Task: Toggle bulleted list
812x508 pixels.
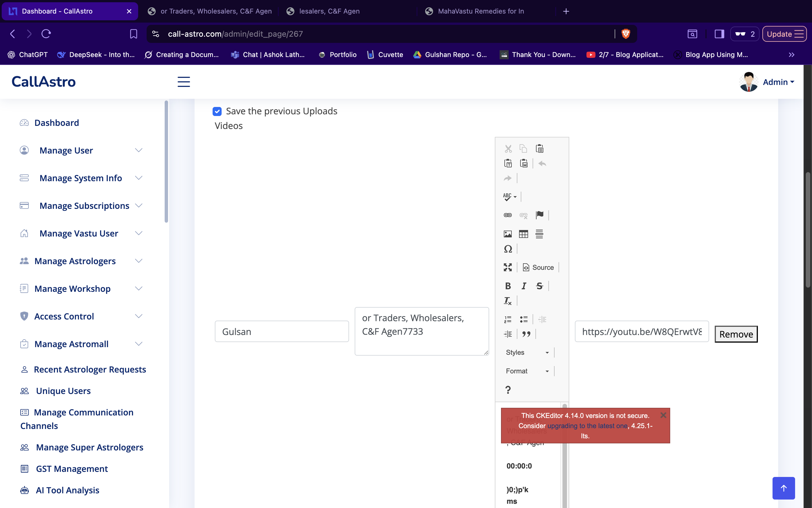Action: click(x=524, y=319)
